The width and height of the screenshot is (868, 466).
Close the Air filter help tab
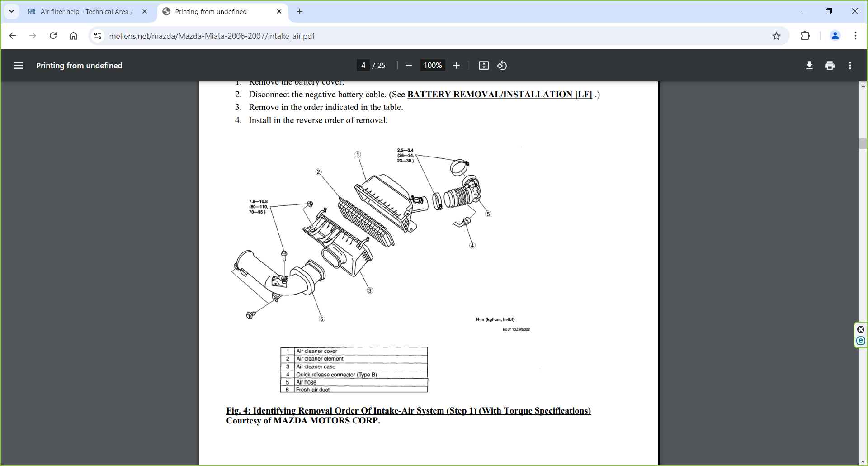click(x=145, y=12)
